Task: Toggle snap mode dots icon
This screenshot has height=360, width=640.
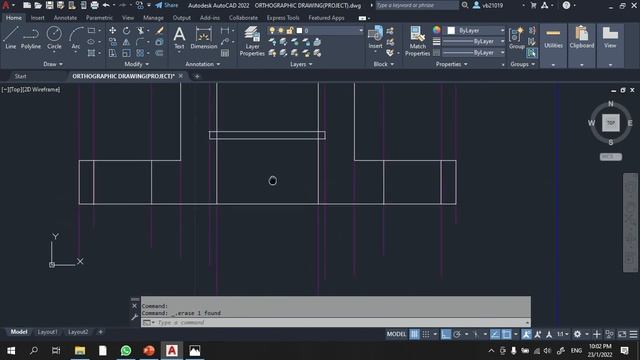Action: click(426, 334)
